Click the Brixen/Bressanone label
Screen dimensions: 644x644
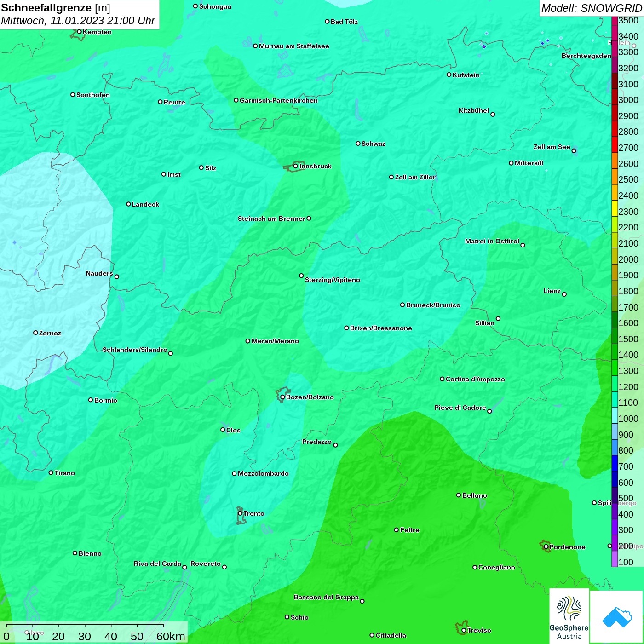pos(381,328)
